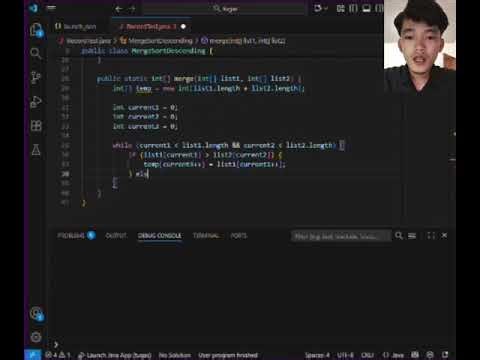This screenshot has width=480, height=360.
Task: Click the file name in breadcrumb
Action: 88,41
